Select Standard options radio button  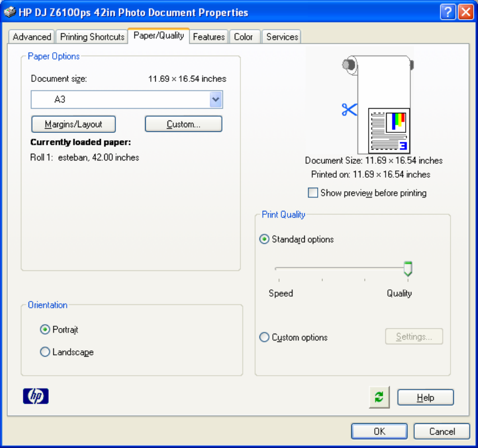point(264,239)
